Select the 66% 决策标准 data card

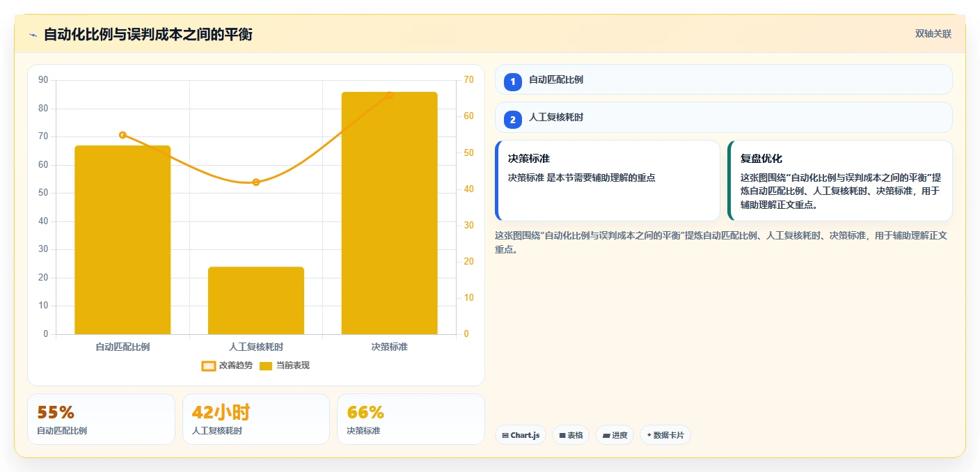pyautogui.click(x=411, y=419)
